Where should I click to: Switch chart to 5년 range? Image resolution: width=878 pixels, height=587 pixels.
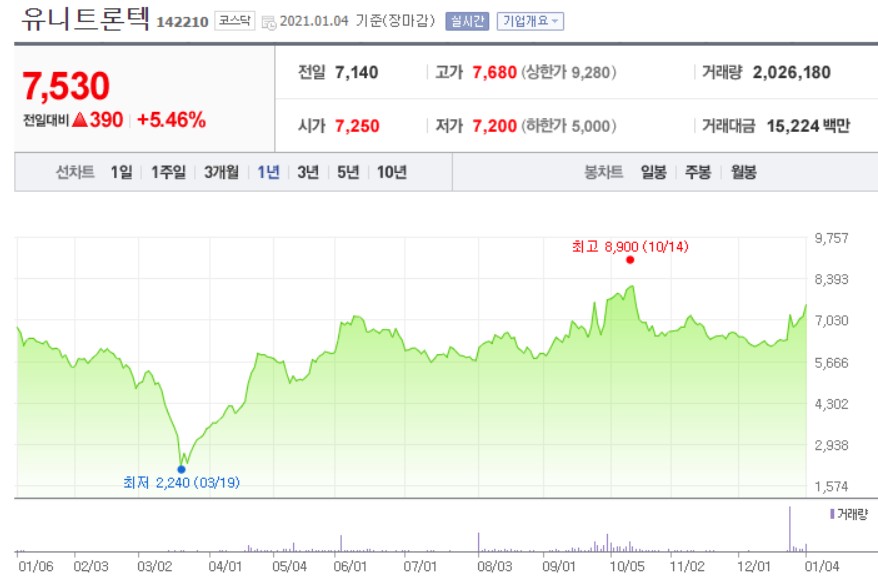click(x=348, y=172)
